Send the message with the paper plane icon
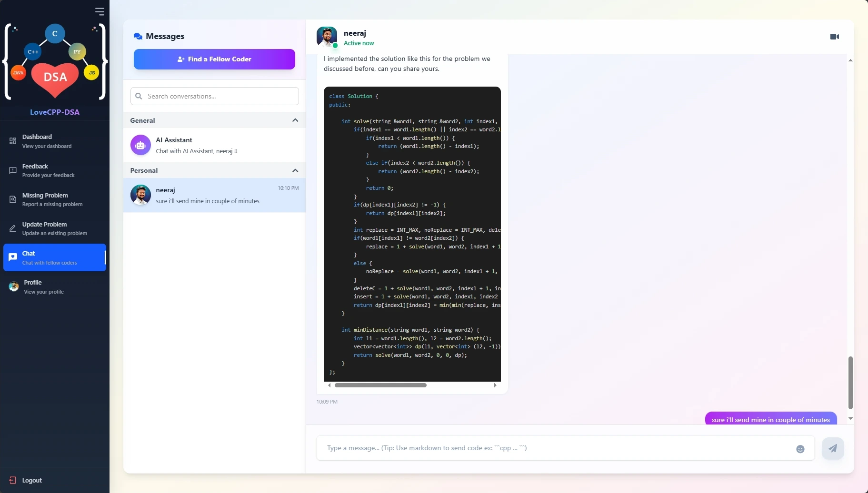868x493 pixels. (x=833, y=448)
